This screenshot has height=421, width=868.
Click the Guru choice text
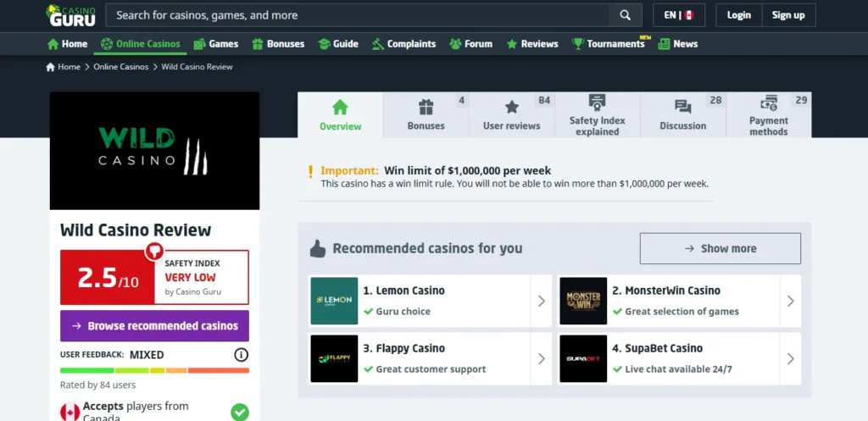pos(403,312)
